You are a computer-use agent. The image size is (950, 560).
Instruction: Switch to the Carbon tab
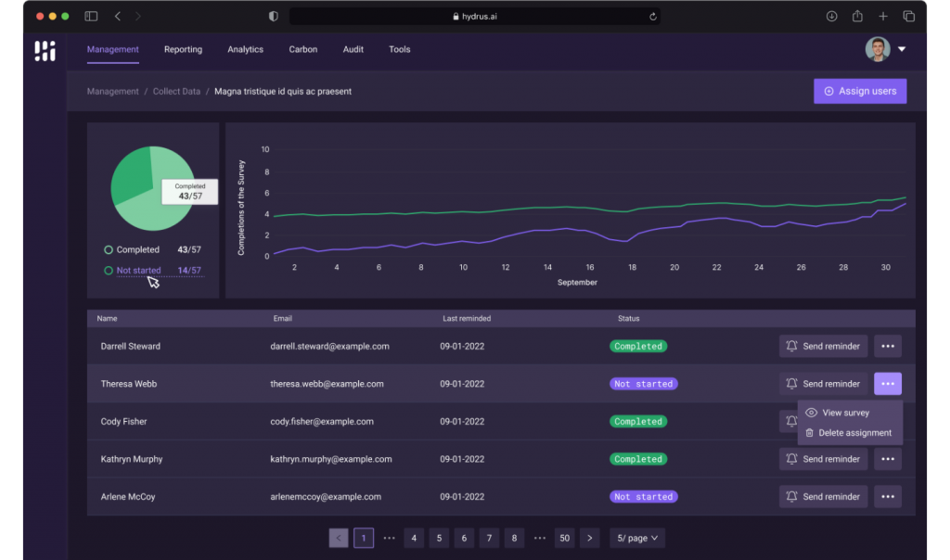303,50
